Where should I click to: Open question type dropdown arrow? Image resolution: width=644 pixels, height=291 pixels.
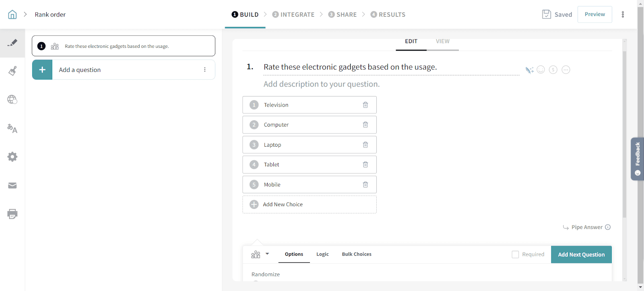click(x=267, y=254)
